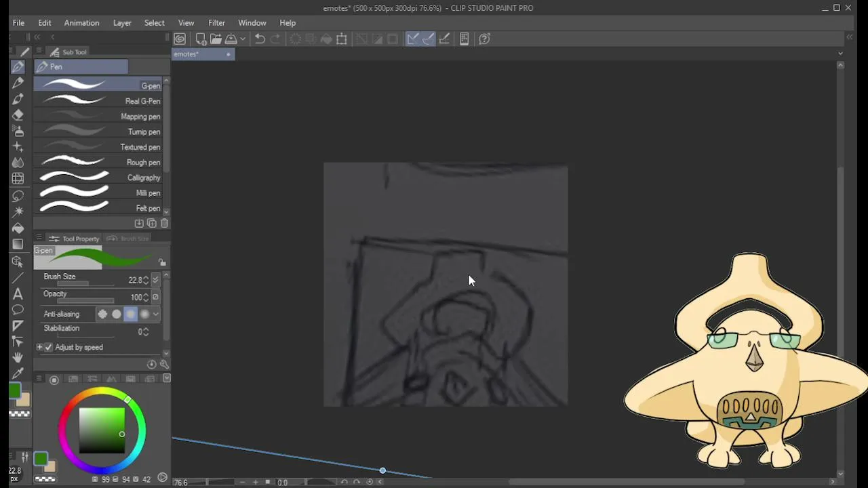This screenshot has width=868, height=488.
Task: Select the Hand move tool
Action: pos(18,357)
